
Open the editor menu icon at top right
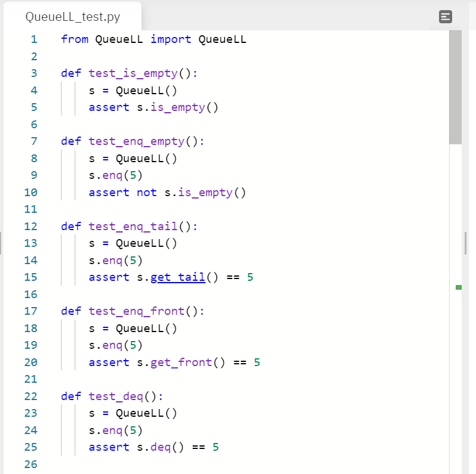coord(446,17)
